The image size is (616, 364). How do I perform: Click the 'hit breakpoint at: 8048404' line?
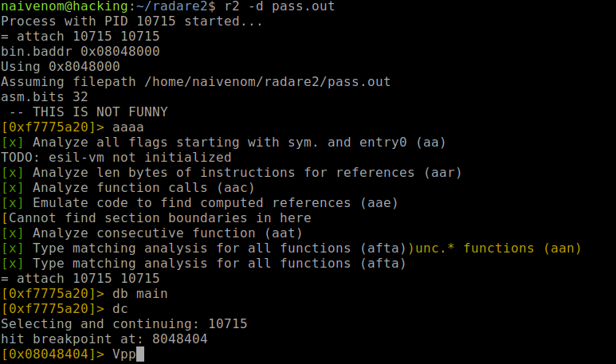[x=104, y=339]
